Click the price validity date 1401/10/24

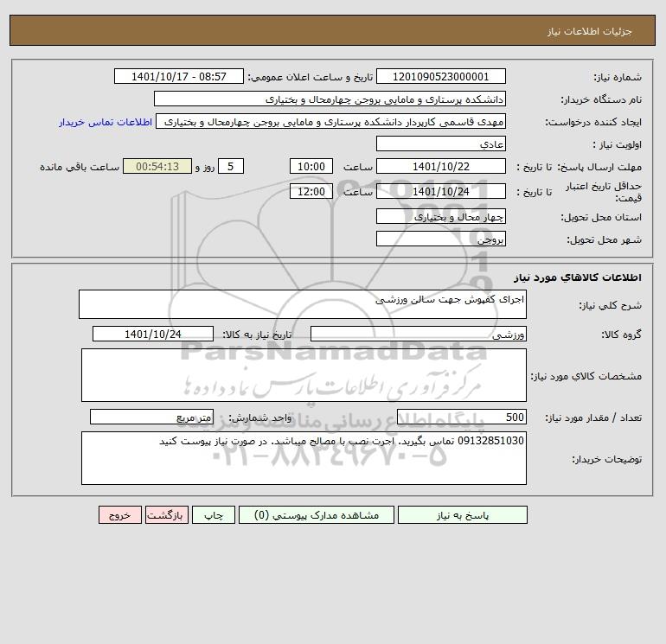click(x=441, y=191)
